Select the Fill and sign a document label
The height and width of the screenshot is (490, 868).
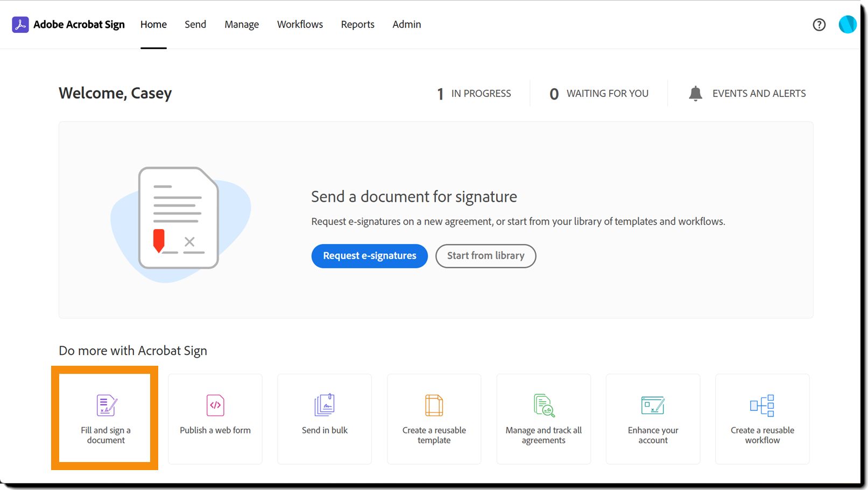pyautogui.click(x=106, y=435)
